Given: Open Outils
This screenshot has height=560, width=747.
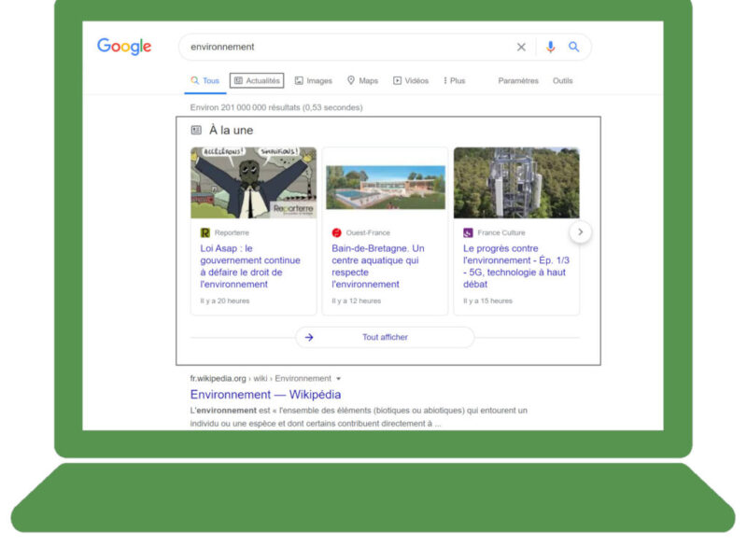Looking at the screenshot, I should click(563, 81).
